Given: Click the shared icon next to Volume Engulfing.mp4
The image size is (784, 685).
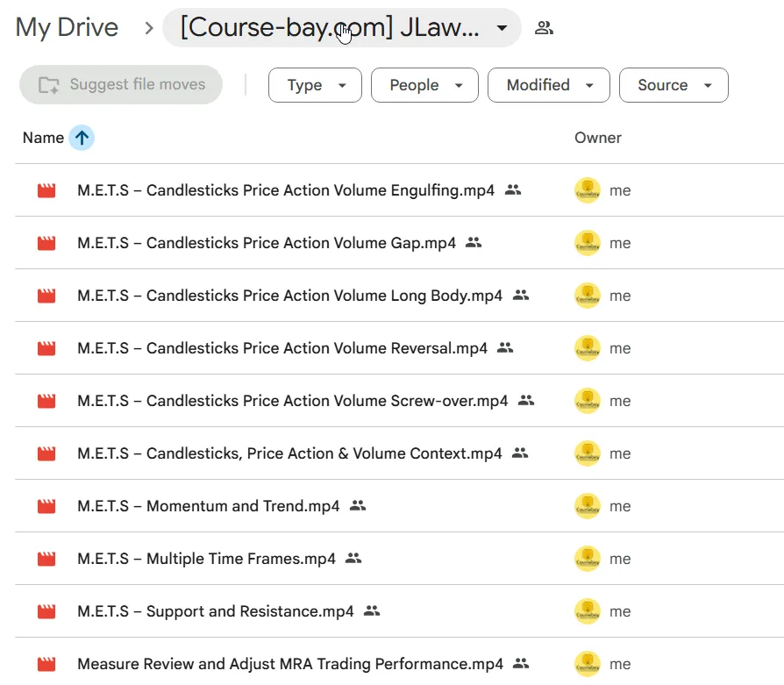Looking at the screenshot, I should tap(513, 190).
